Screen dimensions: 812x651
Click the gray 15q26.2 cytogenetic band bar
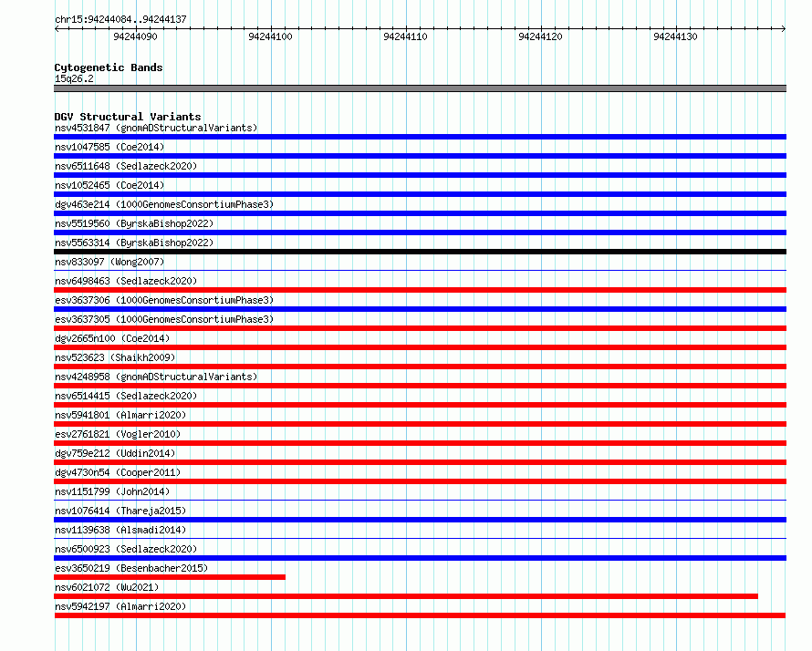coord(420,88)
